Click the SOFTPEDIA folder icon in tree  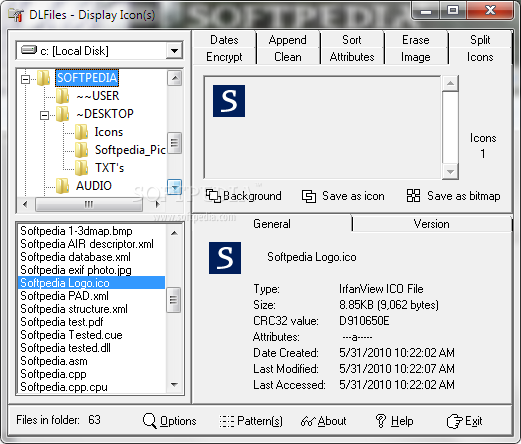pos(43,78)
